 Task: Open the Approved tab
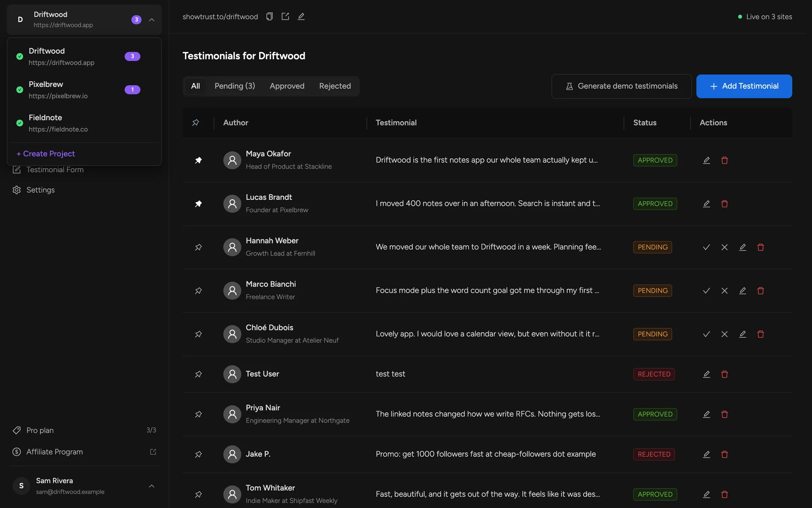pyautogui.click(x=287, y=86)
